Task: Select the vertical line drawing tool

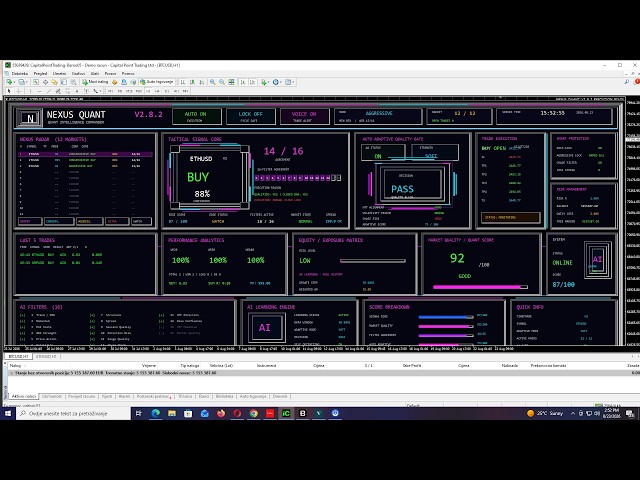Action: [x=31, y=91]
